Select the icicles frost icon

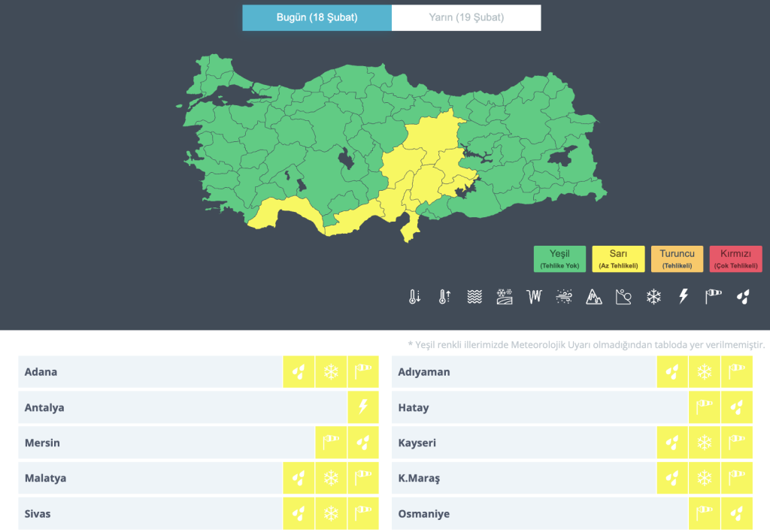coord(535,297)
